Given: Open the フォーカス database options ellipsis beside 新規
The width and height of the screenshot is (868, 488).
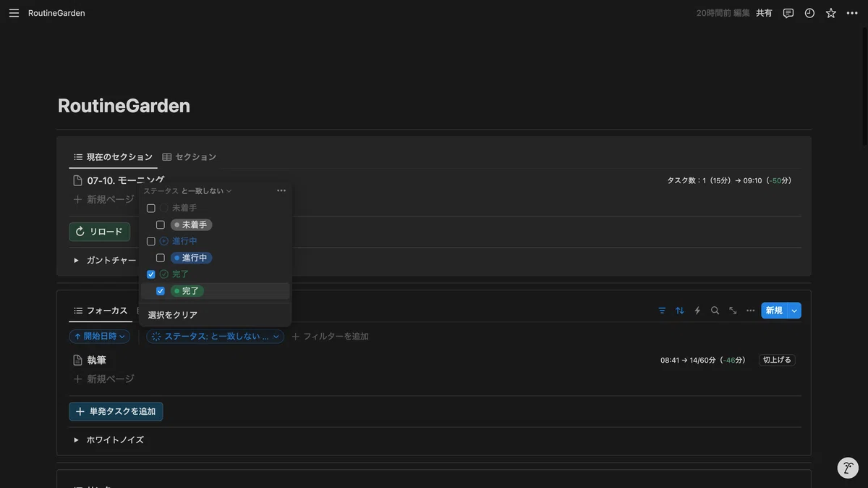Looking at the screenshot, I should click(x=751, y=311).
